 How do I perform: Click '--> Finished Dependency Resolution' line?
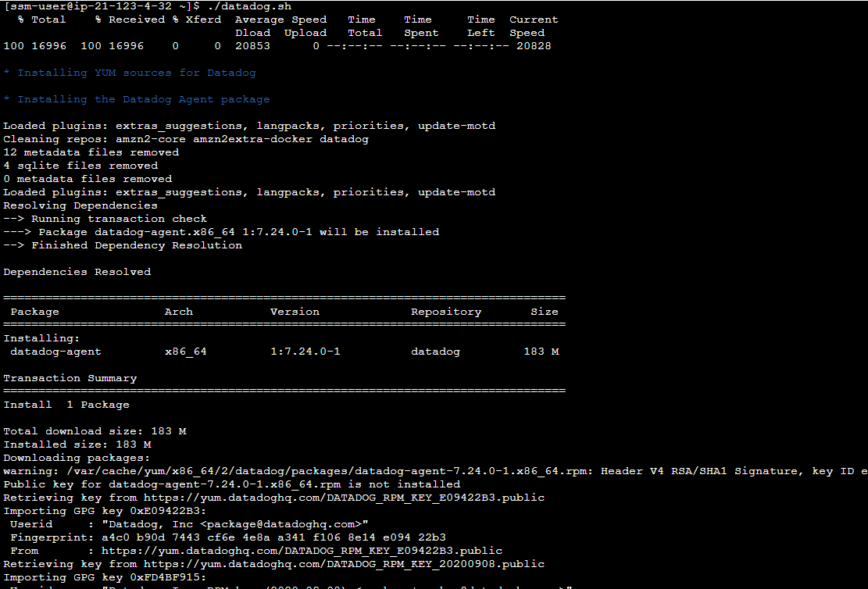[123, 245]
